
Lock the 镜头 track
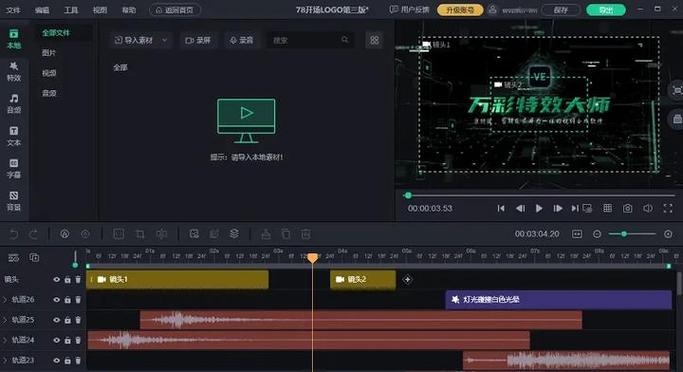[68, 280]
